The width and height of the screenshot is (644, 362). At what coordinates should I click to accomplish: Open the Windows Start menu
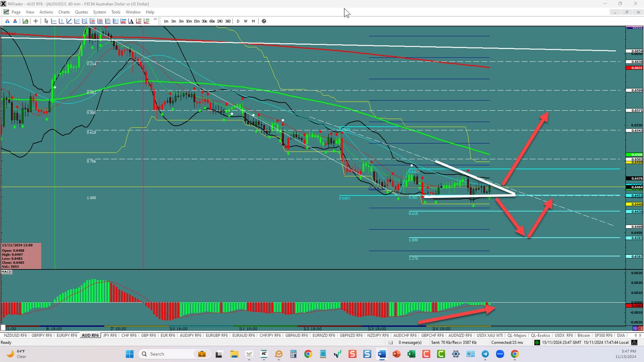(x=130, y=354)
